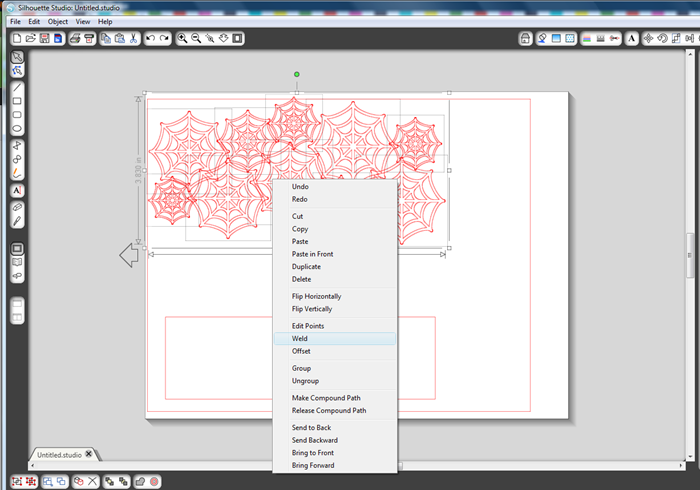Image resolution: width=700 pixels, height=490 pixels.
Task: Pick the Text tool in left toolbar
Action: tap(17, 191)
